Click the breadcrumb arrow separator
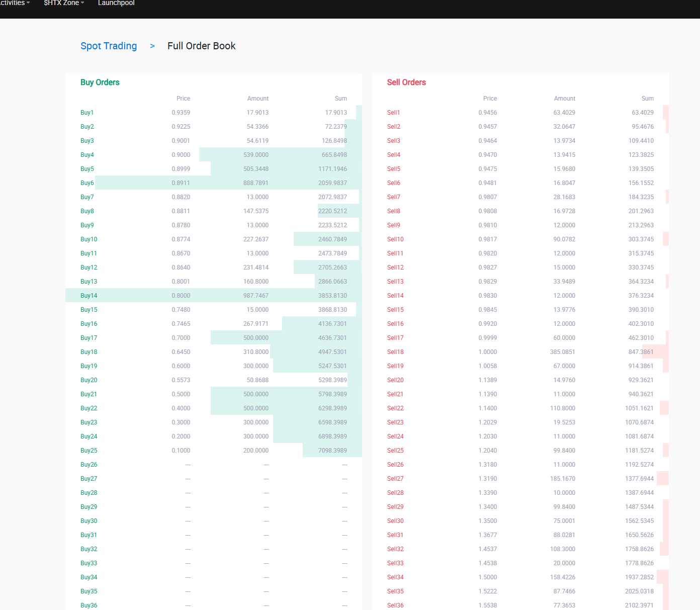This screenshot has width=700, height=610. (152, 46)
